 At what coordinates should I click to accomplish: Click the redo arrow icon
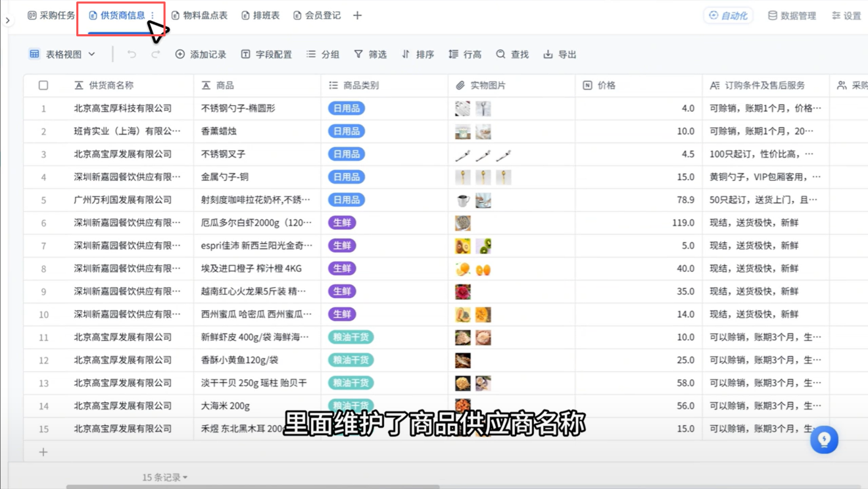[155, 54]
